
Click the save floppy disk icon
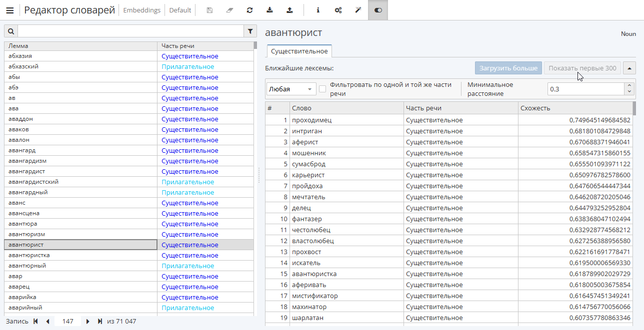click(209, 10)
